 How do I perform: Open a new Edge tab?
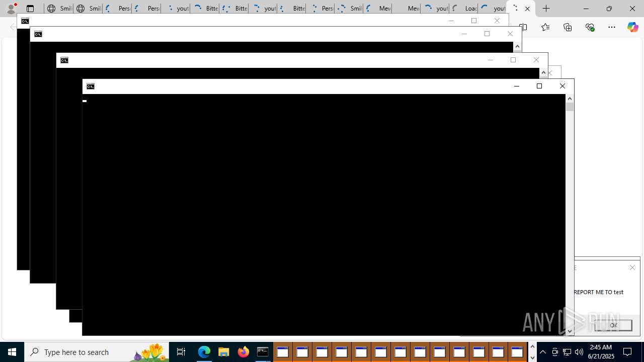tap(546, 9)
